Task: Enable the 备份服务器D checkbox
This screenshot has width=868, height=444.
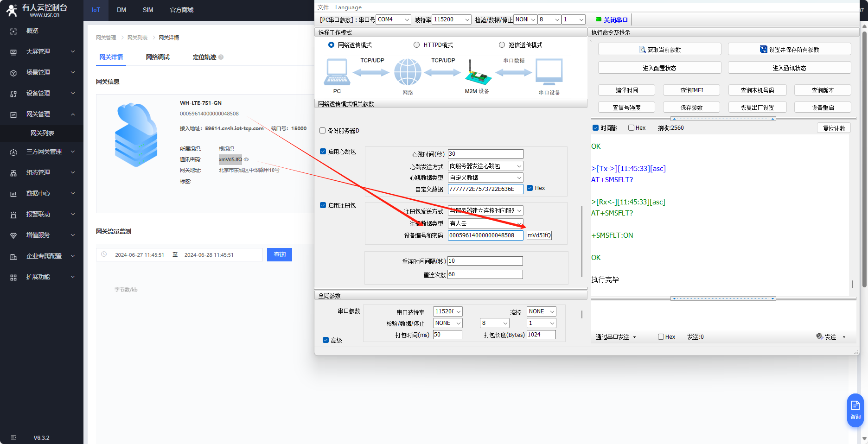Action: [x=323, y=131]
